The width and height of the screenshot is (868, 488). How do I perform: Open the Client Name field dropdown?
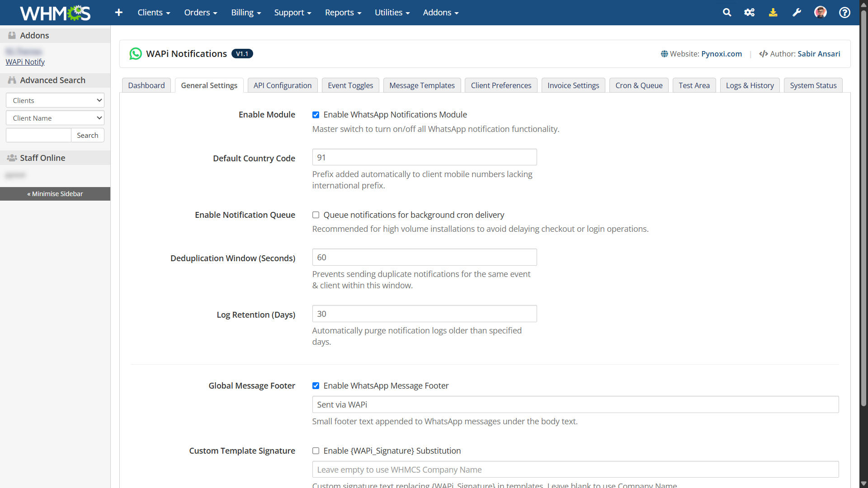(55, 118)
